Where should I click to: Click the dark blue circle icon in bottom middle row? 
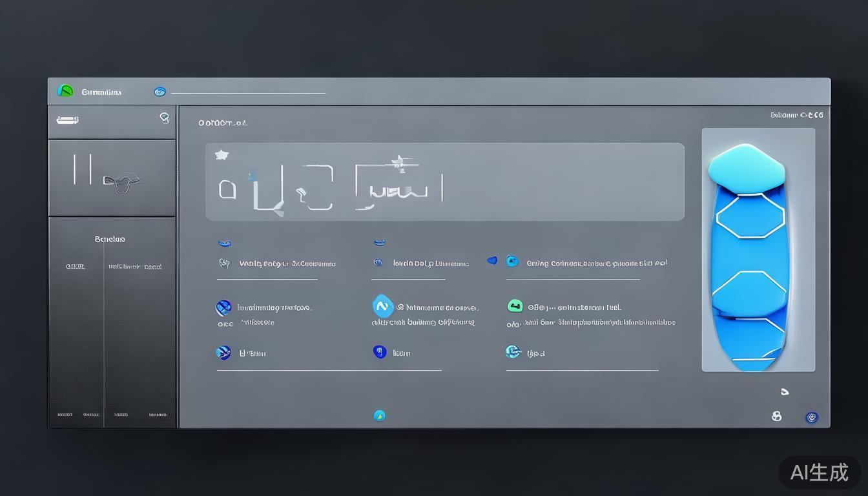coord(380,352)
